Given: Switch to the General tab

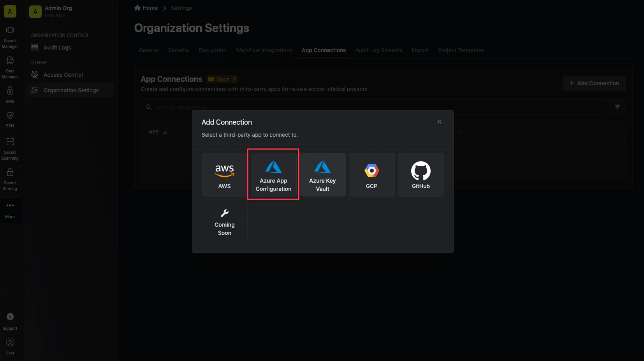Looking at the screenshot, I should pos(149,50).
